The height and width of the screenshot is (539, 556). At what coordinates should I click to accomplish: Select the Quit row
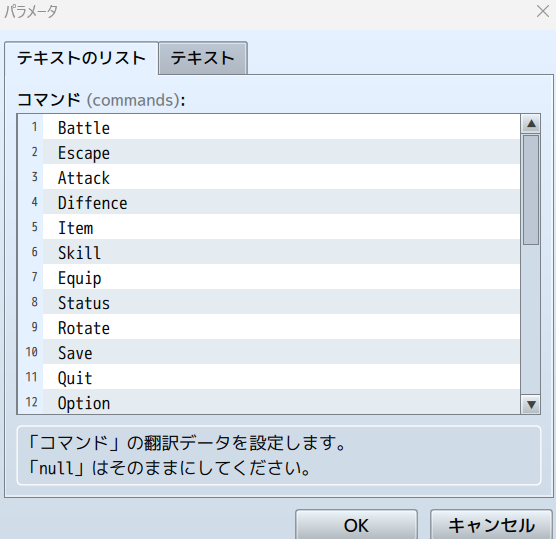click(x=268, y=377)
